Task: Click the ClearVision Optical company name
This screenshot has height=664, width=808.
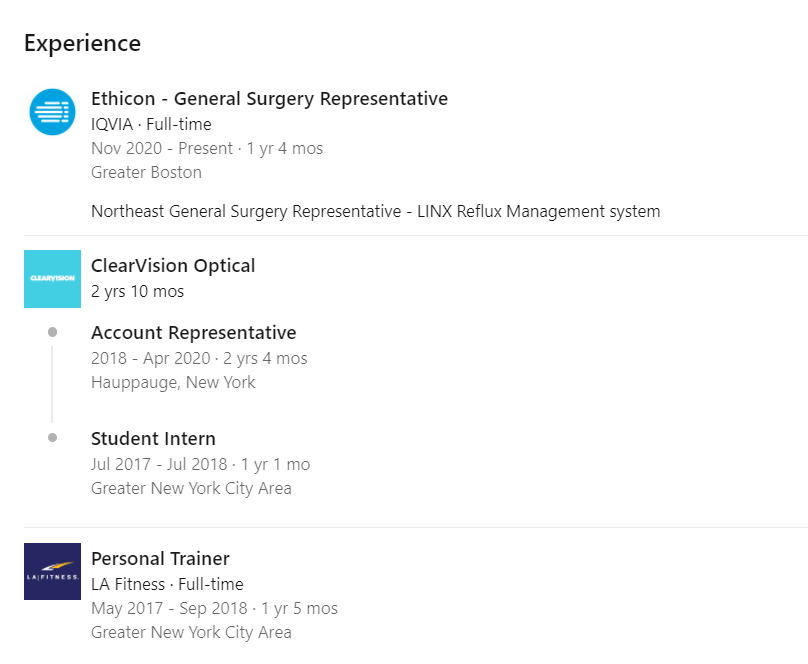Action: point(173,266)
